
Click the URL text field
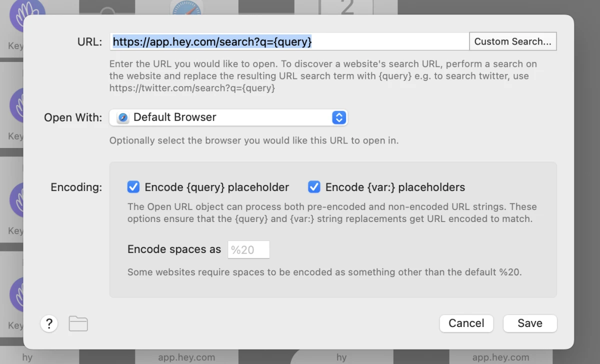pos(287,41)
